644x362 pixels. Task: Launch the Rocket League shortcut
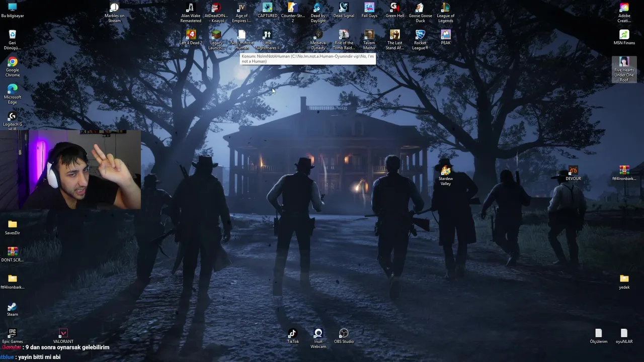pos(420,40)
